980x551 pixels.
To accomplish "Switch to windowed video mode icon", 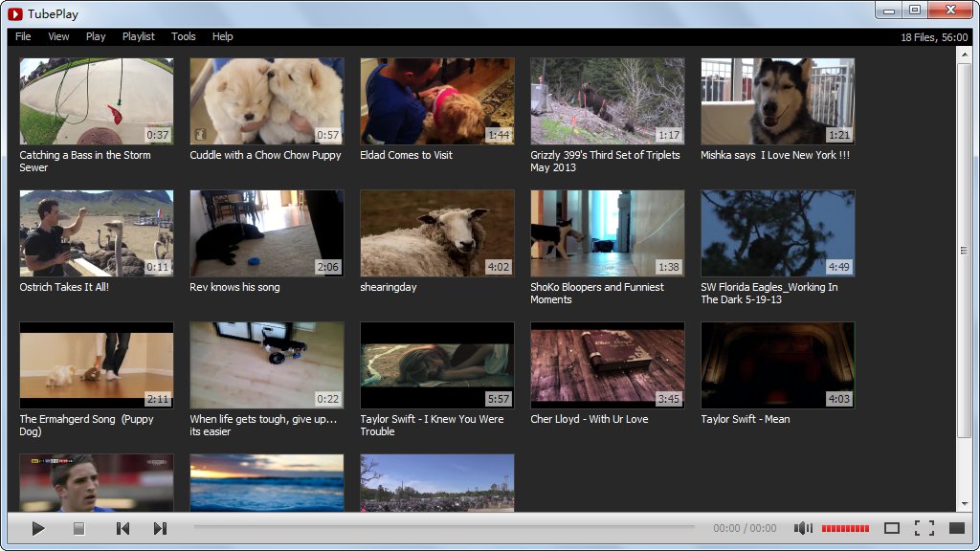I will coord(892,528).
